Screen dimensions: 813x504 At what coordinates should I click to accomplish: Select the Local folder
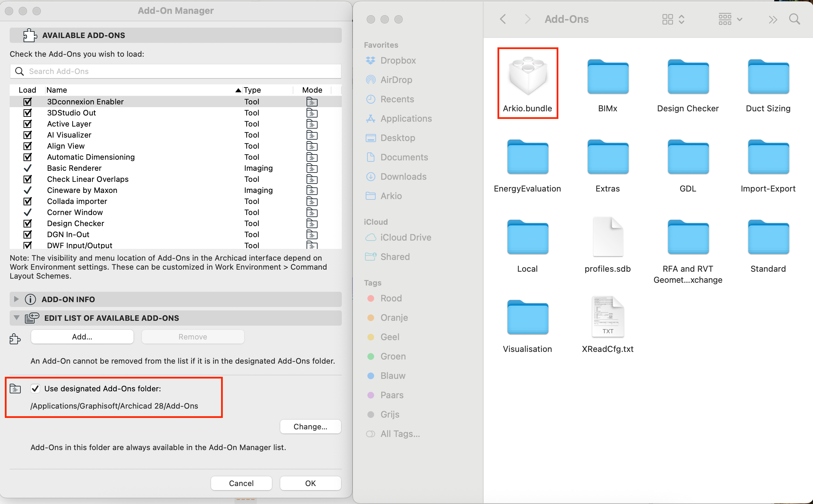[528, 237]
